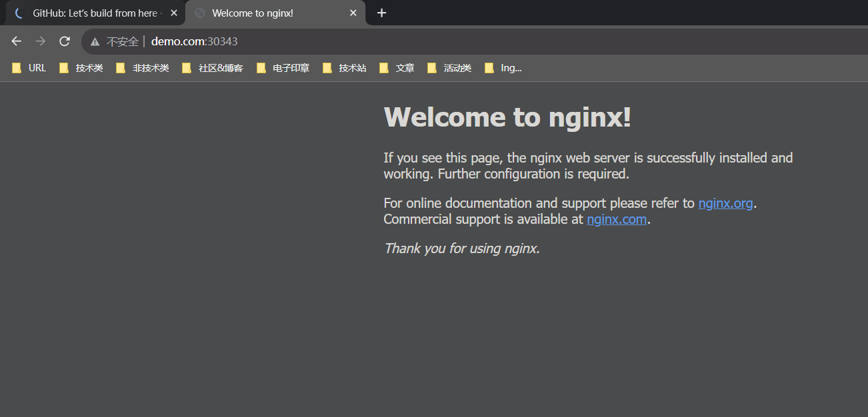Open the 非技术类 bookmark folder
The height and width of the screenshot is (417, 868).
(x=143, y=68)
